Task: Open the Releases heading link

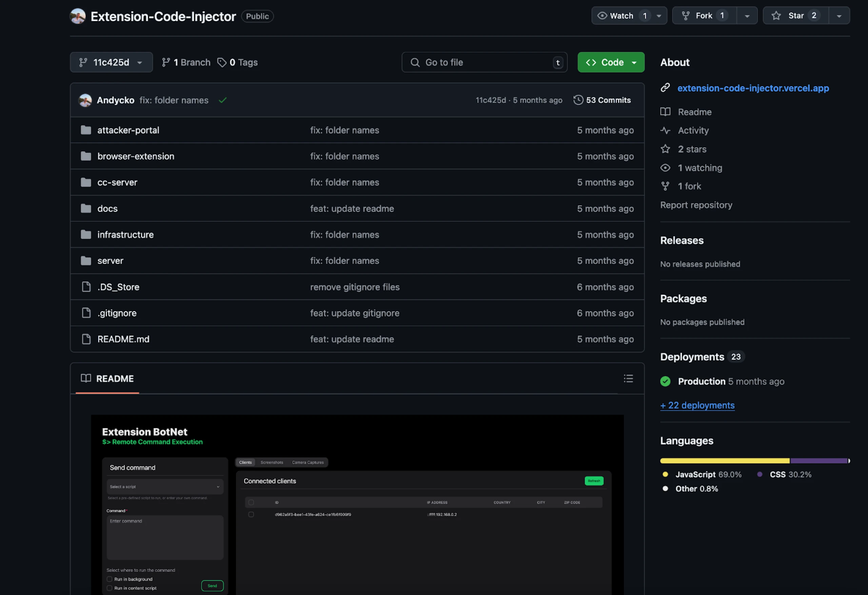Action: click(x=682, y=240)
